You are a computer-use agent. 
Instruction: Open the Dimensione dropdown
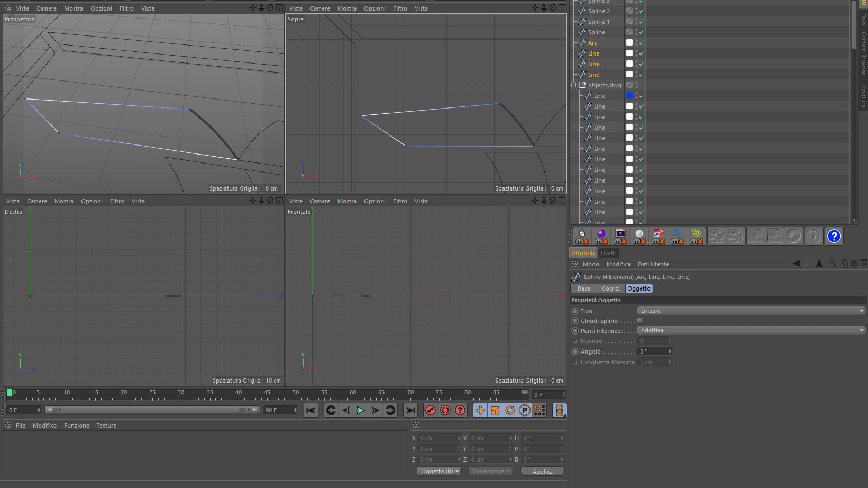(490, 471)
